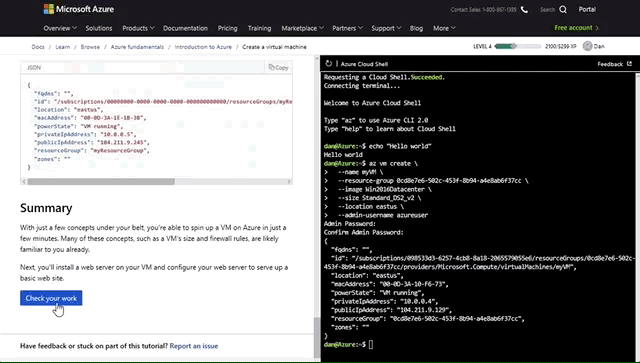Click the Dan username label
This screenshot has width=640, height=363.
pos(599,46)
